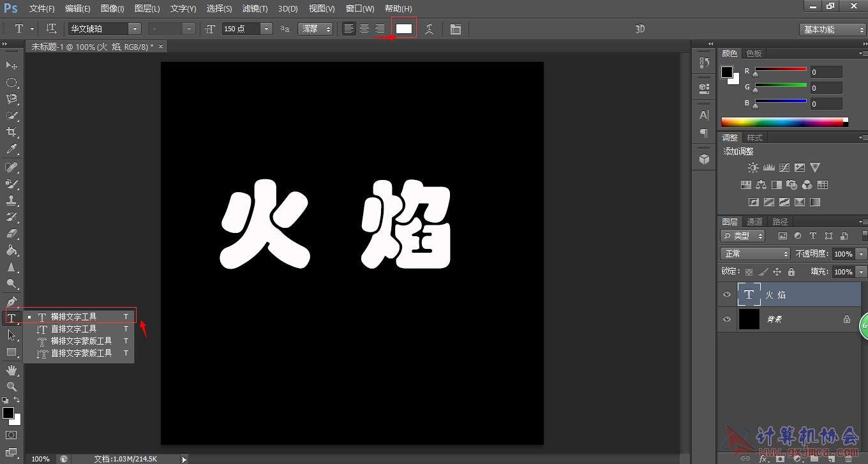Click the 100% zoom field in status bar
The height and width of the screenshot is (464, 868).
click(x=40, y=459)
